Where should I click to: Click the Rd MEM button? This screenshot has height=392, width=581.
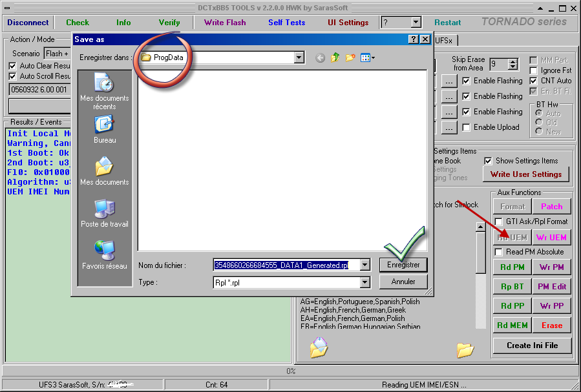512,325
